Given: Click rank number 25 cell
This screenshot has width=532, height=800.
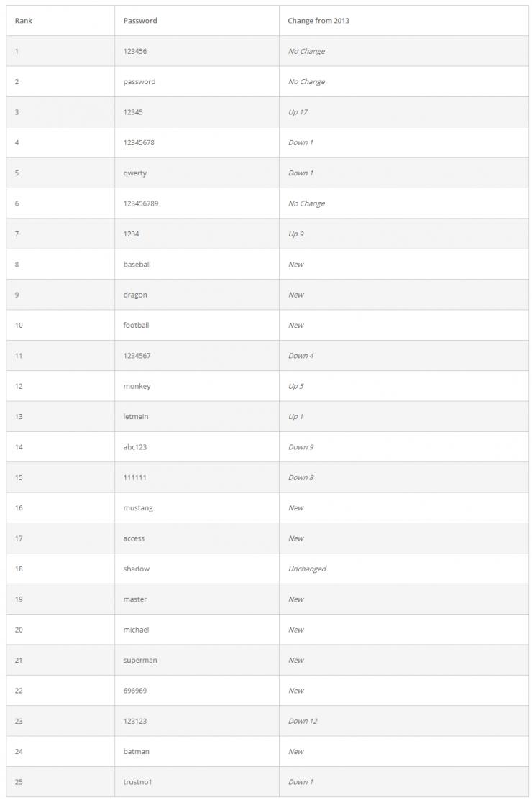Looking at the screenshot, I should [19, 782].
